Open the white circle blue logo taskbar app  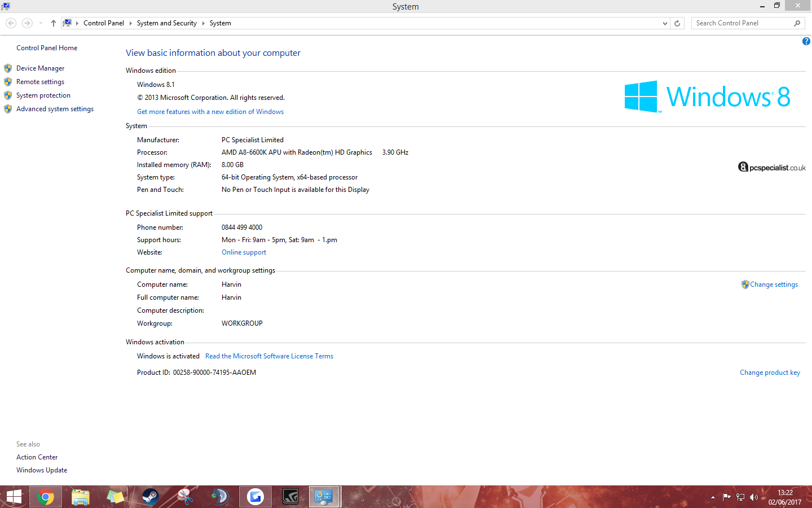click(x=255, y=497)
